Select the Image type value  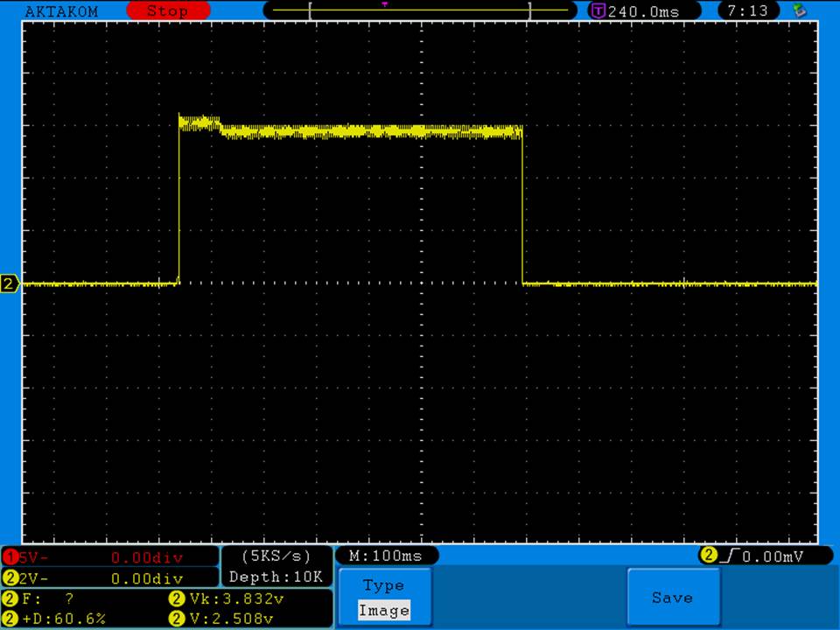point(383,611)
